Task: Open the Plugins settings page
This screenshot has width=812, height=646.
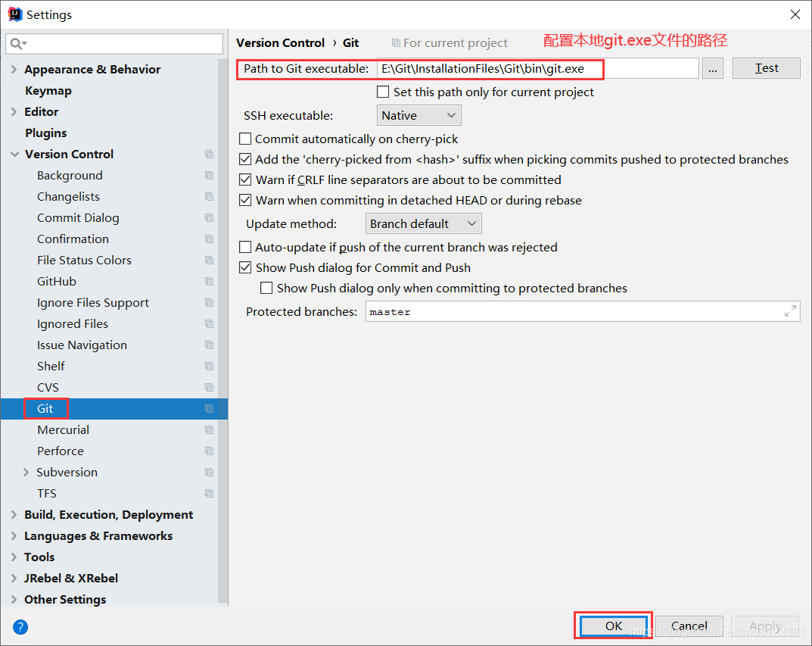Action: [45, 133]
